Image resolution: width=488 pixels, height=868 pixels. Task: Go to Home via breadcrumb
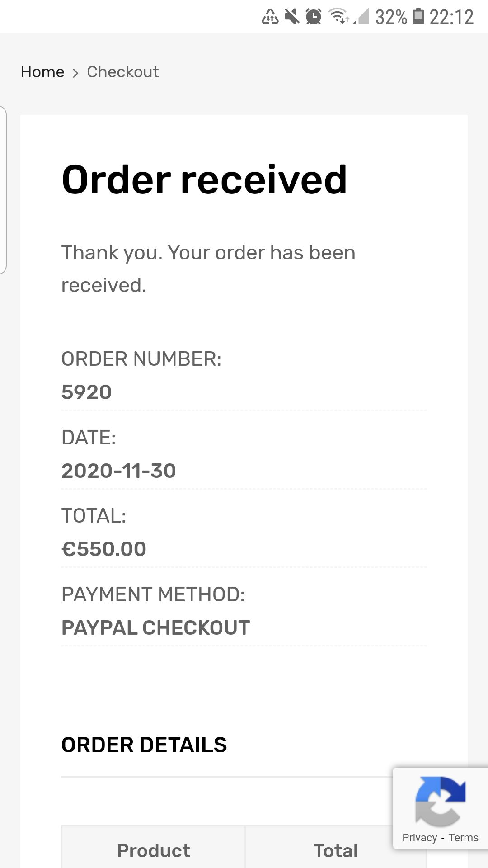(42, 72)
